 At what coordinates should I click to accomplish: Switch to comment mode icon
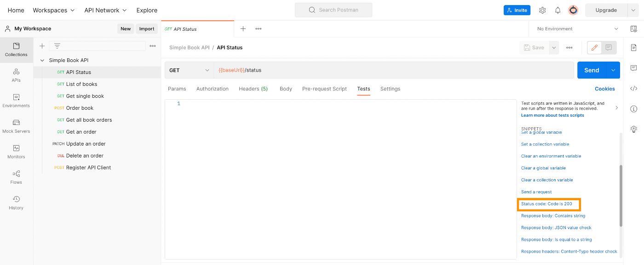point(609,47)
